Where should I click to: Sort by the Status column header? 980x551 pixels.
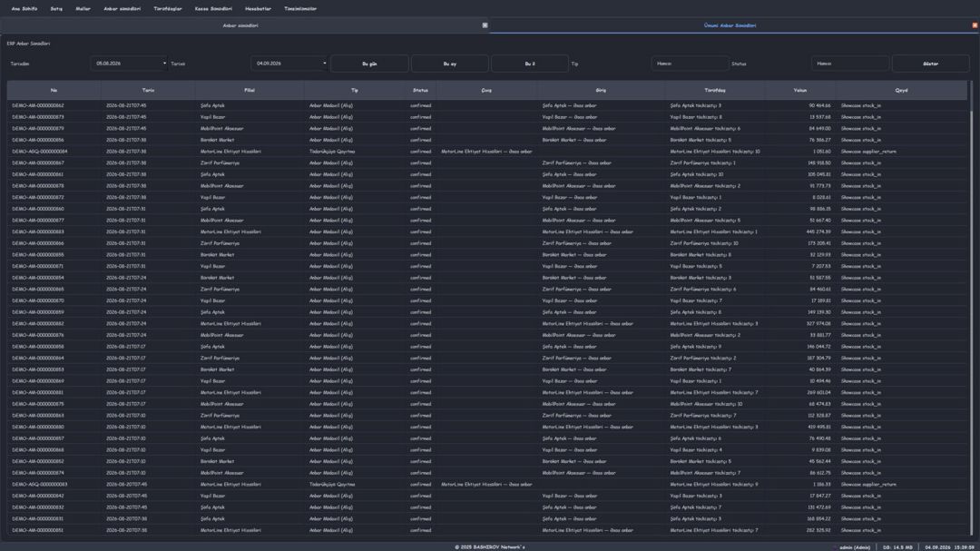pyautogui.click(x=421, y=90)
